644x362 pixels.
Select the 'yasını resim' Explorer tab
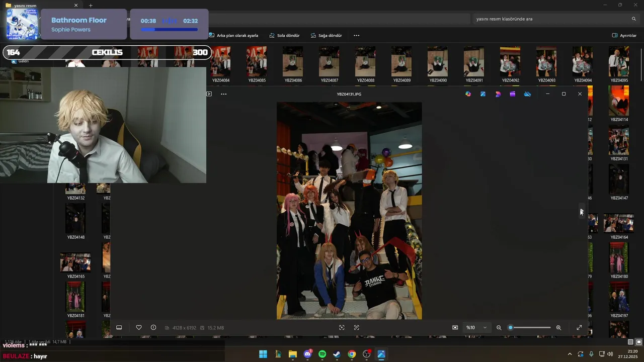click(41, 6)
